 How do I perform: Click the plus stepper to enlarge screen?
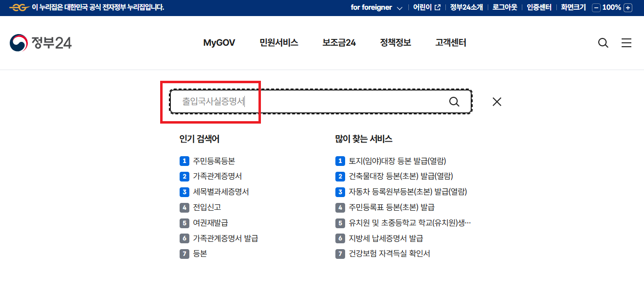pos(627,7)
